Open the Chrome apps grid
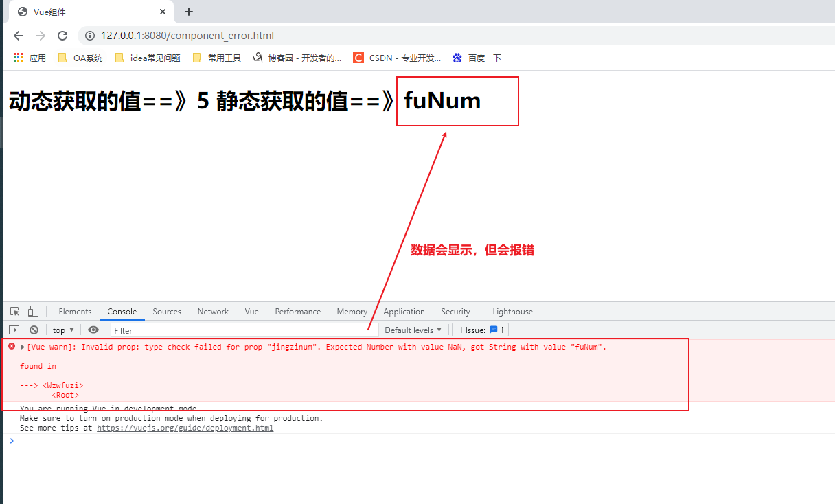The height and width of the screenshot is (504, 835). (17, 58)
